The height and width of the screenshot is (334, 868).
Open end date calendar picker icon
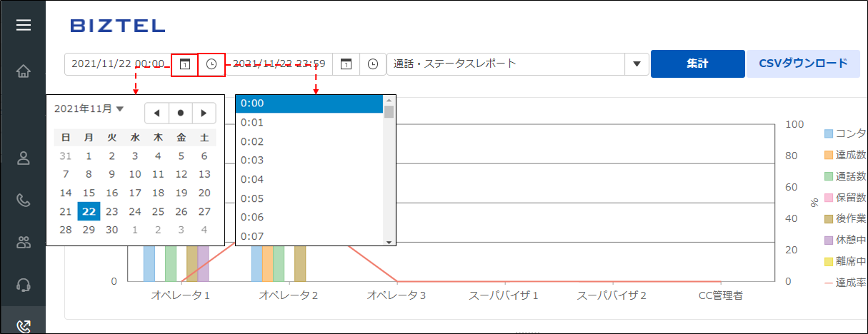click(346, 64)
